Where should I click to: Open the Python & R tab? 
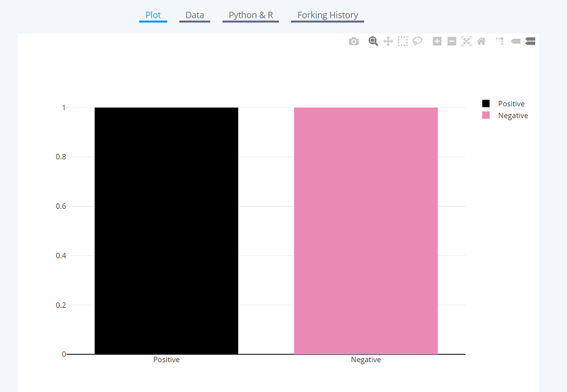point(250,15)
